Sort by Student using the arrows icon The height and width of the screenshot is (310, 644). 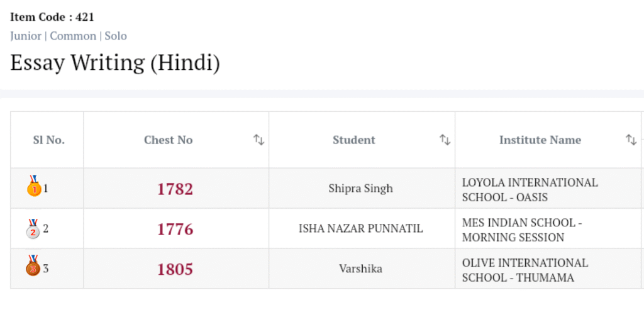click(x=445, y=140)
